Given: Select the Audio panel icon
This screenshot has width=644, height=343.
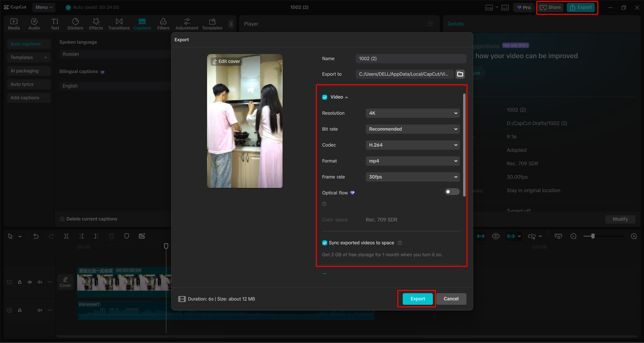Looking at the screenshot, I should [34, 23].
